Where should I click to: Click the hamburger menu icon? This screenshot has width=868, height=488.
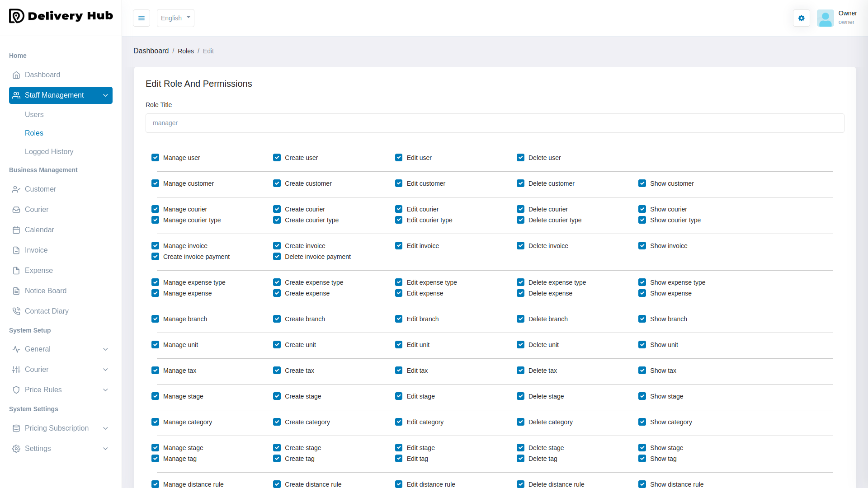141,18
